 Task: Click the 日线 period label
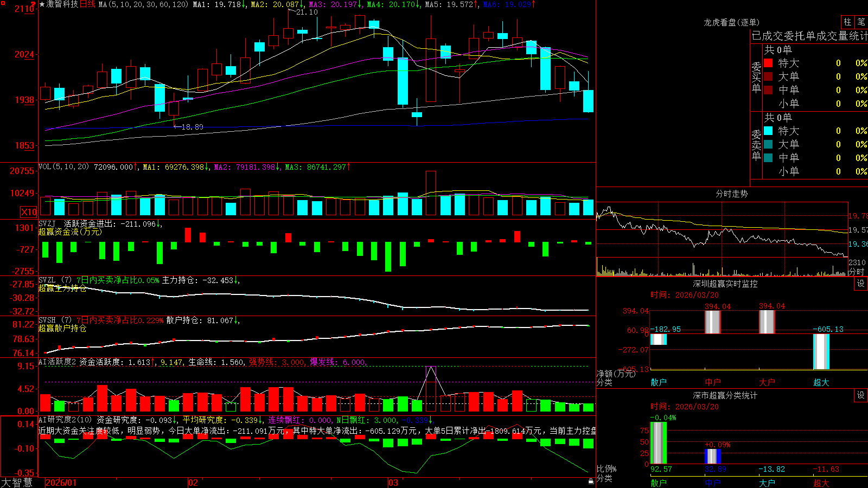(87, 4)
